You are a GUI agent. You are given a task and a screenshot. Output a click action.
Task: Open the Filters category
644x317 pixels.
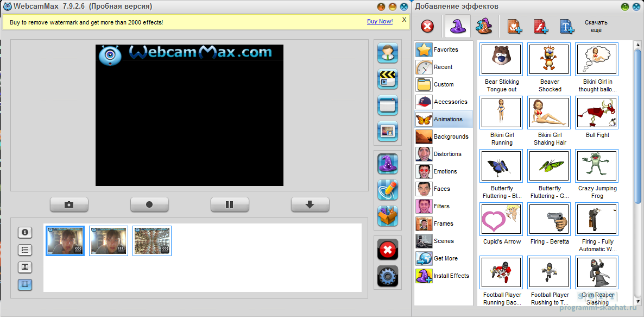(x=444, y=206)
